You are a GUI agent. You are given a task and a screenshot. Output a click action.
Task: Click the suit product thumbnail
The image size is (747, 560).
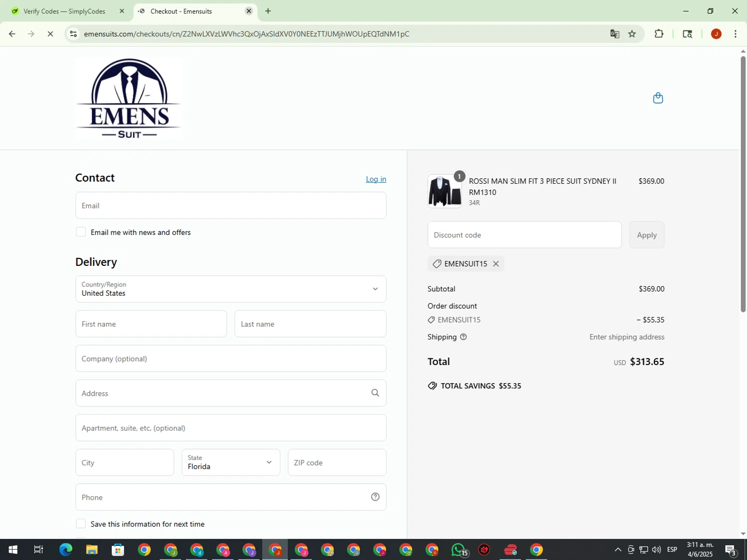click(445, 191)
